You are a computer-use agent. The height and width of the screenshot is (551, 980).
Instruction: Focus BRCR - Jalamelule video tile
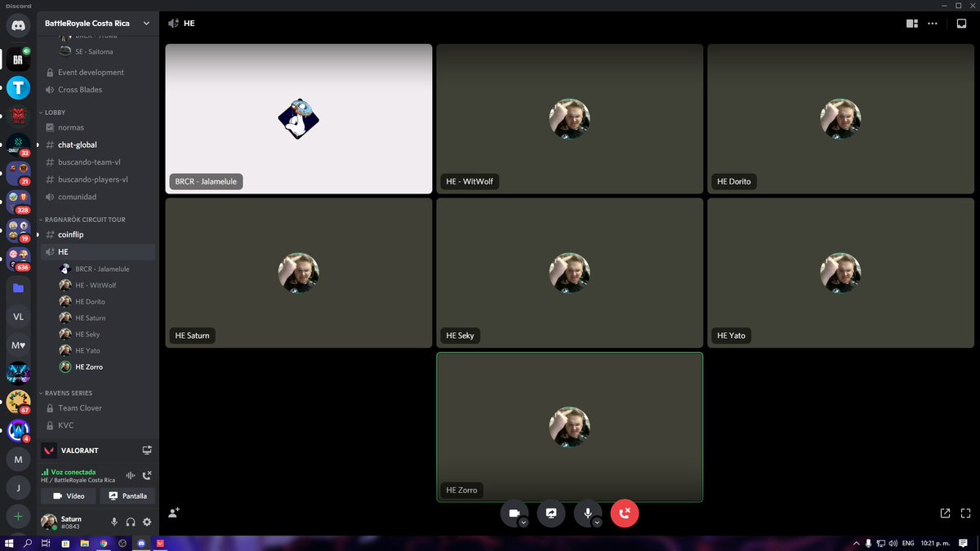[x=299, y=119]
